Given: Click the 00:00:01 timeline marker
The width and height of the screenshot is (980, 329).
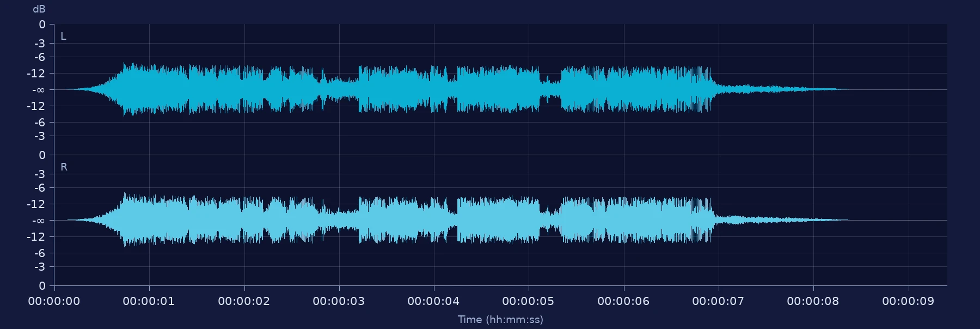Looking at the screenshot, I should click(x=149, y=301).
